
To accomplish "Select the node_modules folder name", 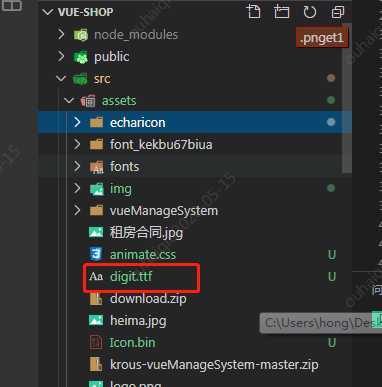I will coord(136,35).
